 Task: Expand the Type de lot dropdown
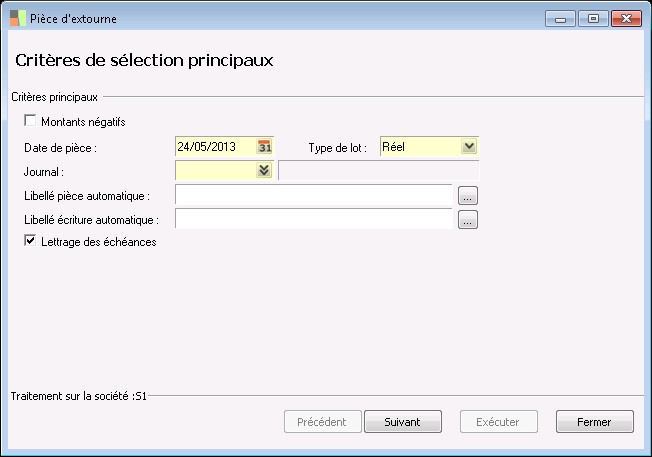tap(469, 147)
